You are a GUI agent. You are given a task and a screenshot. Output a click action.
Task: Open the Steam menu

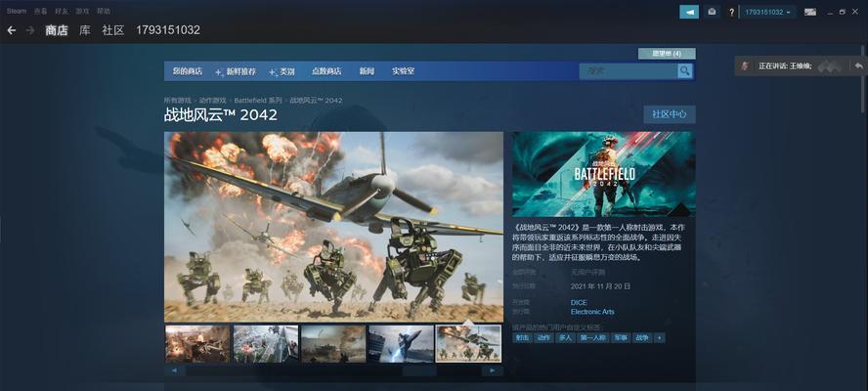16,11
